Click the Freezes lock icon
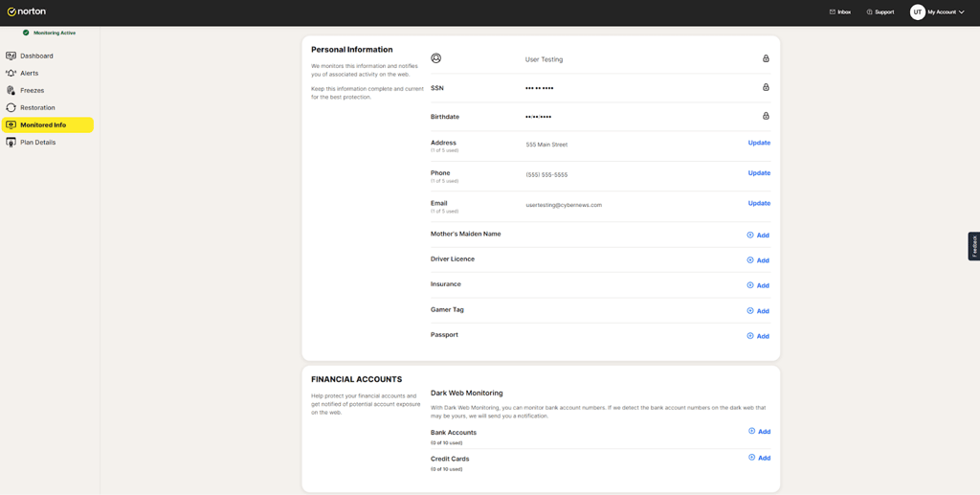 [11, 91]
